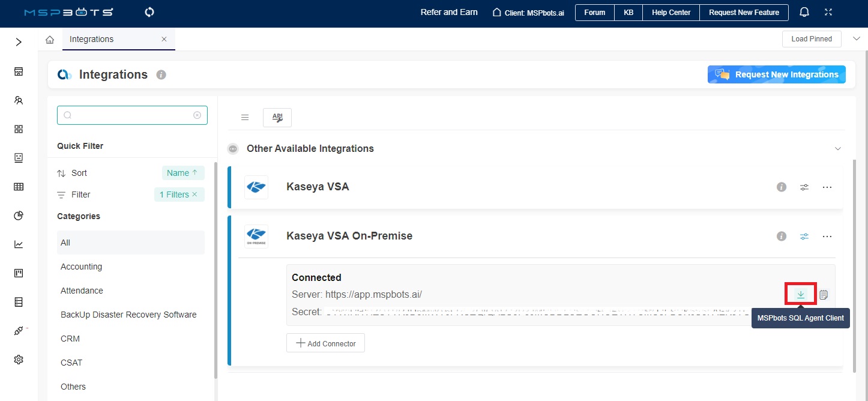Select the CSAT category

point(71,363)
